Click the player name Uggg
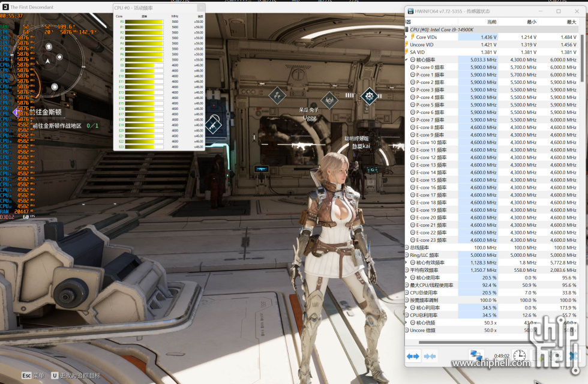This screenshot has width=588, height=384. 310,118
